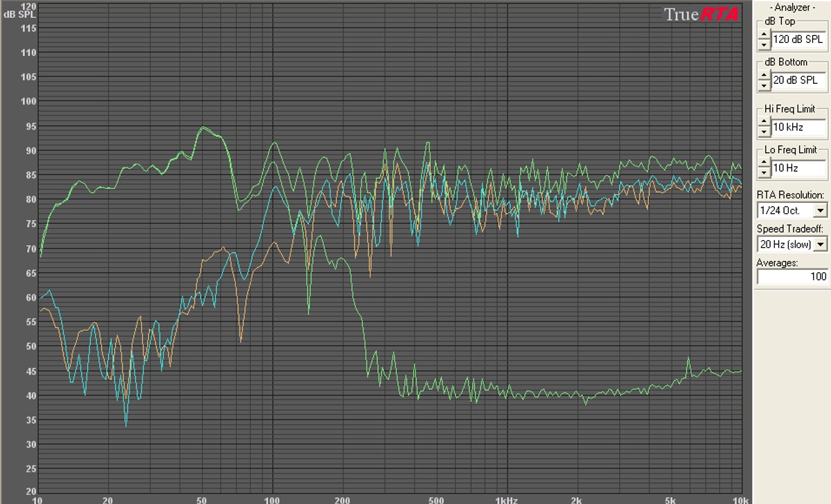
Task: Expand the Speed Tradeoff dropdown
Action: [821, 244]
